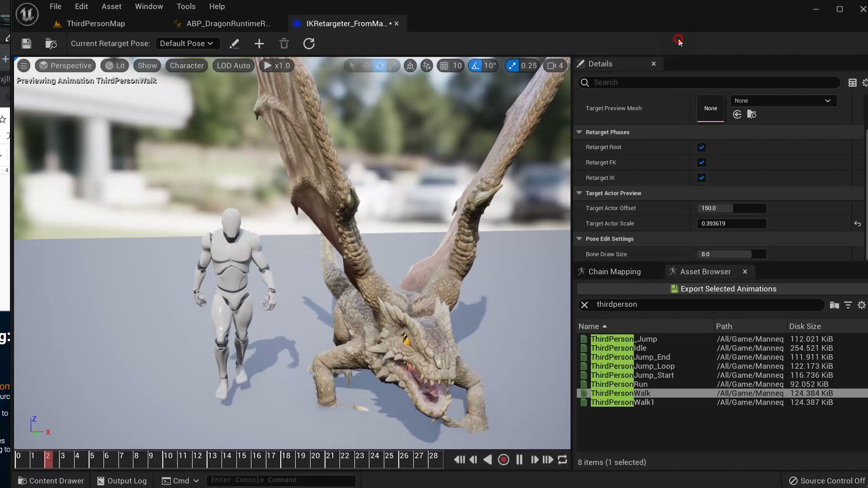This screenshot has width=868, height=488.
Task: Open the Tools menu
Action: [x=186, y=6]
